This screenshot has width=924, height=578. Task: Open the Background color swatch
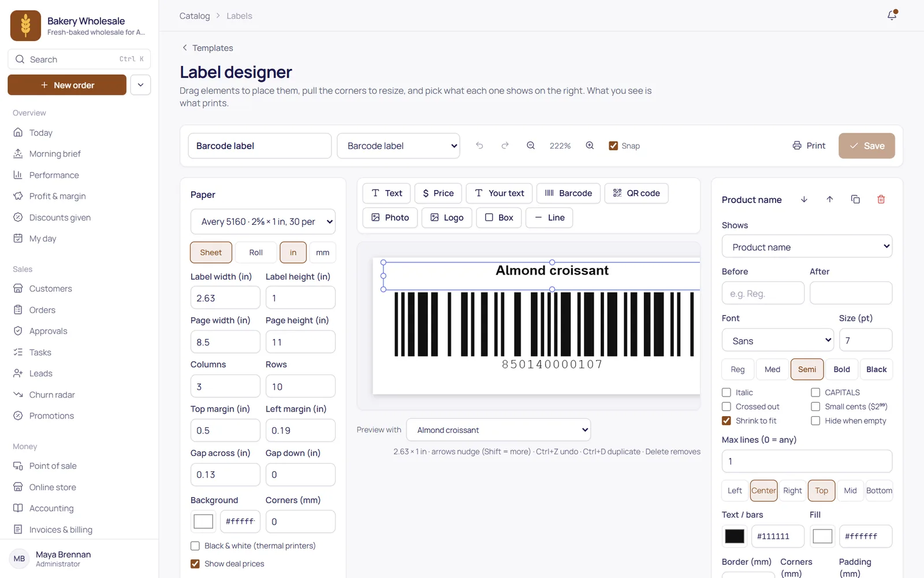tap(203, 521)
